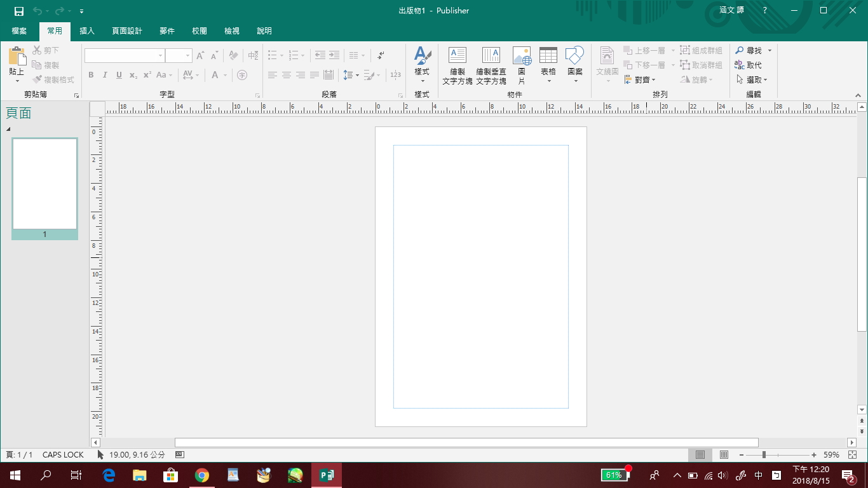Click the 選取 (select) button
The height and width of the screenshot is (488, 868).
click(x=752, y=79)
